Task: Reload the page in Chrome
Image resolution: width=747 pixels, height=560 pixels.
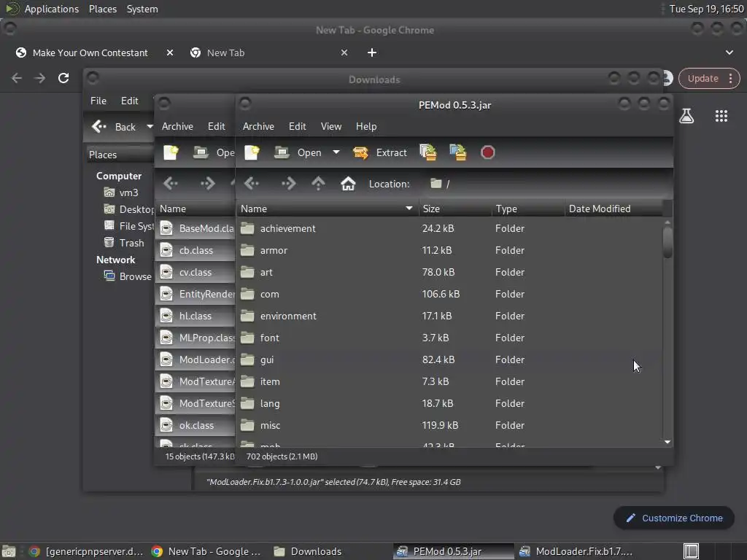Action: point(63,78)
